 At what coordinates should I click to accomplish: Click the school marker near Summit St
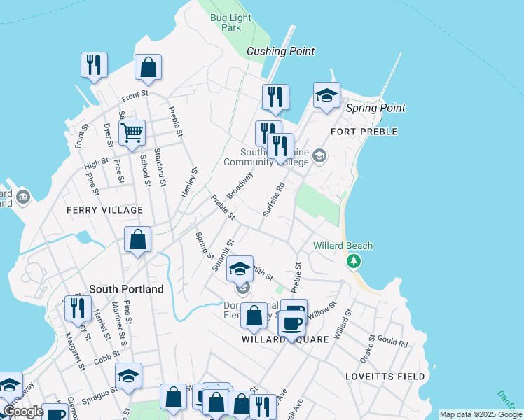pyautogui.click(x=240, y=269)
